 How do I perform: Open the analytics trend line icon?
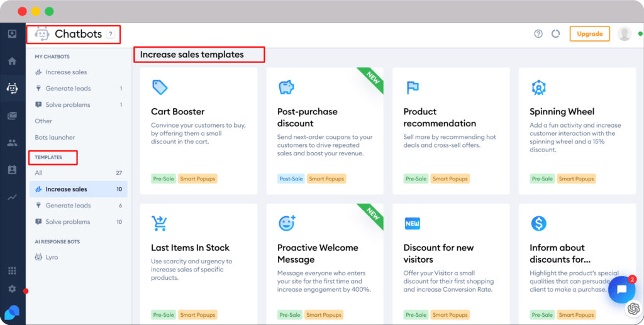(x=12, y=197)
